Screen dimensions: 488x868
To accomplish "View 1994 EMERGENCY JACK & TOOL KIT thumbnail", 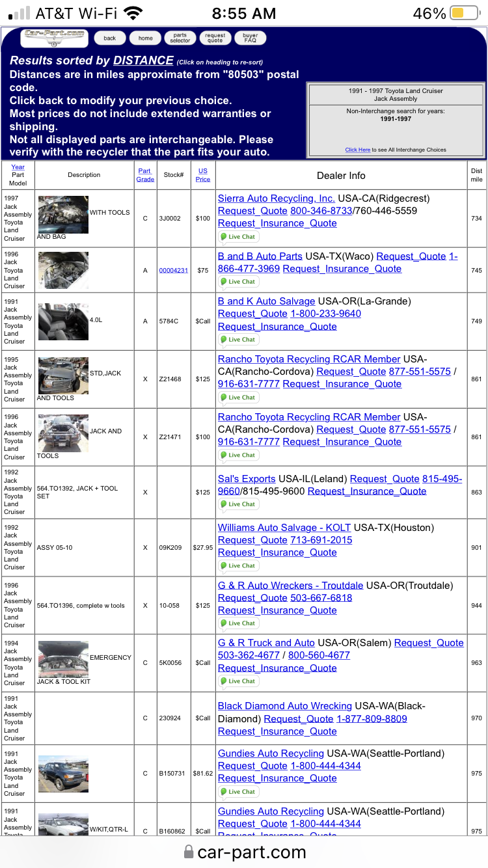I will [63, 659].
